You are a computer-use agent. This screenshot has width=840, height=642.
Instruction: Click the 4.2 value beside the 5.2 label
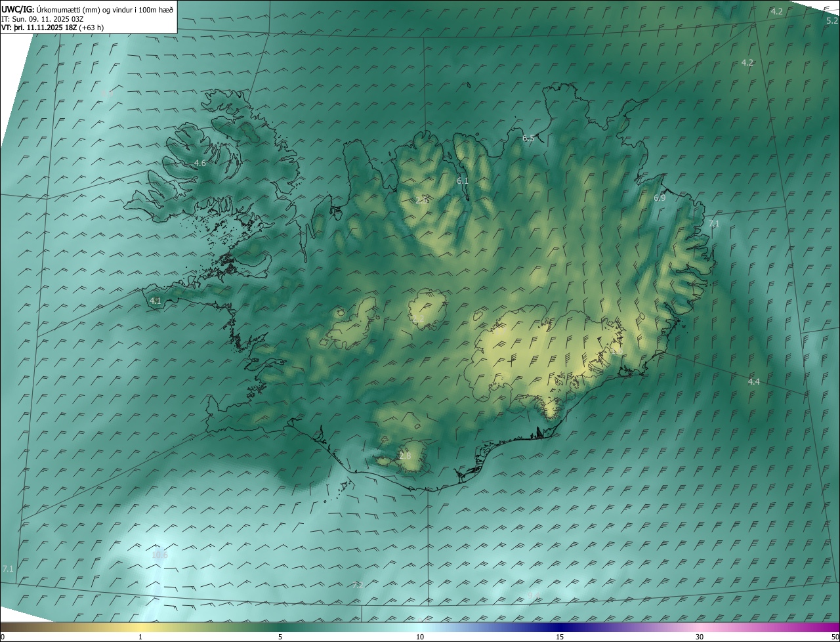(x=776, y=11)
